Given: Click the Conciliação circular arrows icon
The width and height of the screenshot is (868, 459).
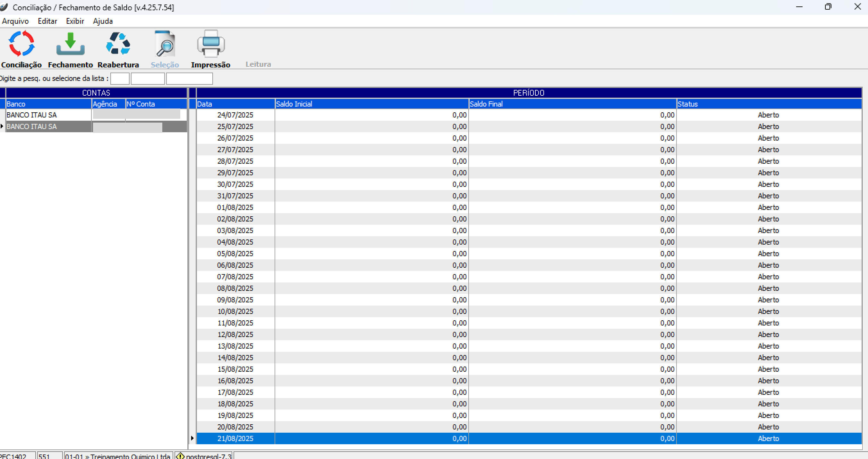Looking at the screenshot, I should (21, 44).
